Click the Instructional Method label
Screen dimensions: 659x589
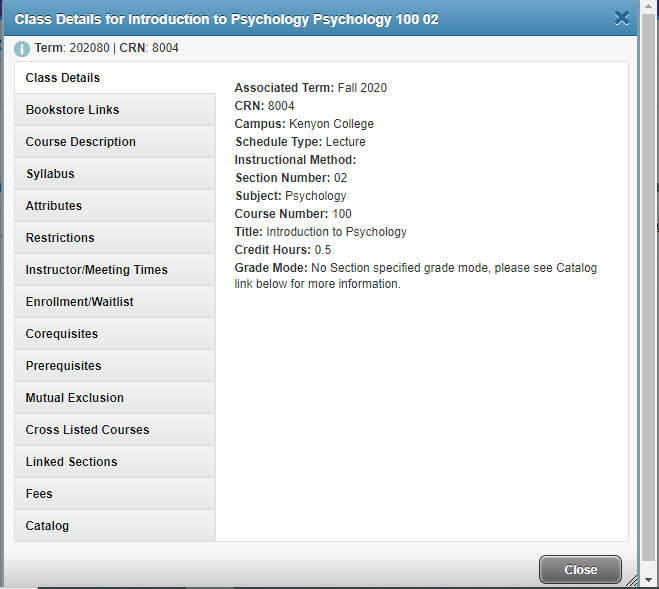click(x=295, y=160)
